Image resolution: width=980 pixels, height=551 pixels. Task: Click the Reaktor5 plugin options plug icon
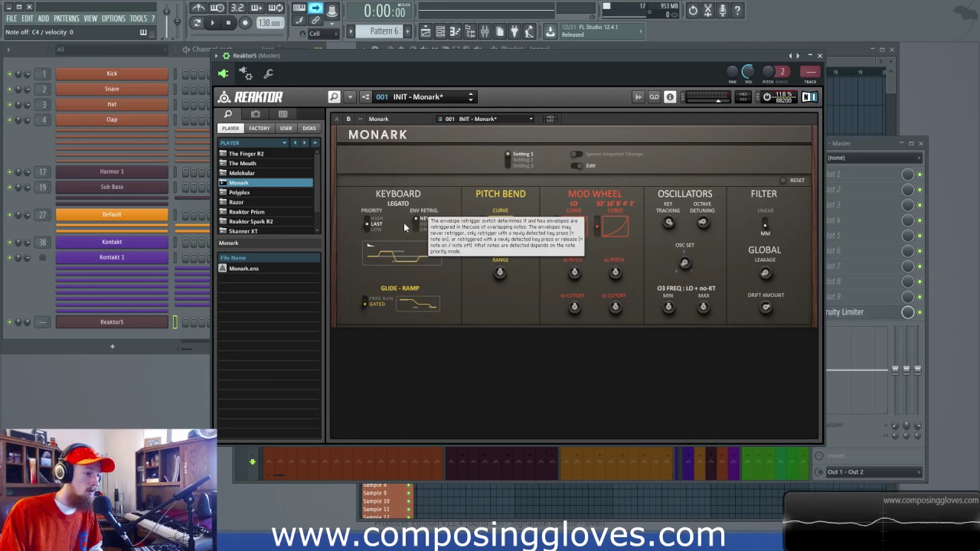tap(223, 73)
